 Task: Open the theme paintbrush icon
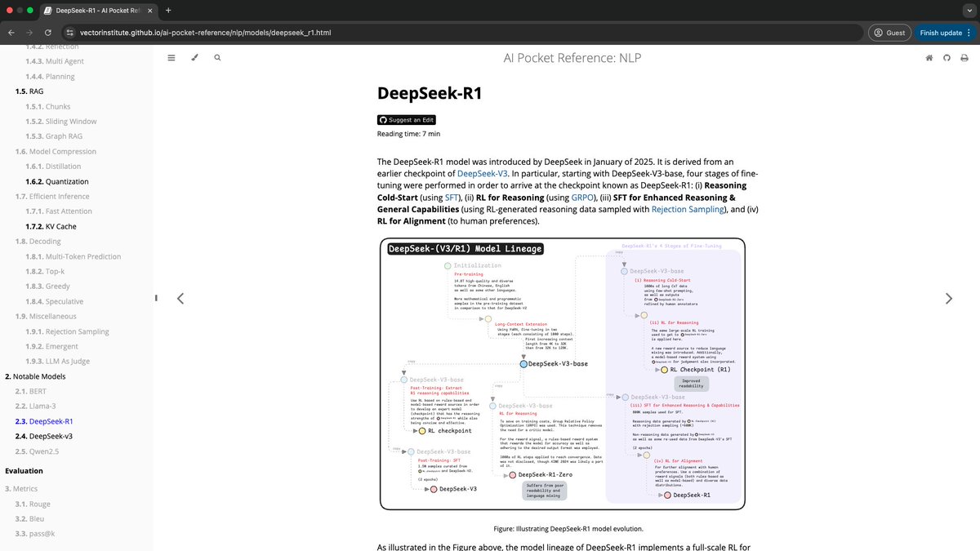click(194, 58)
